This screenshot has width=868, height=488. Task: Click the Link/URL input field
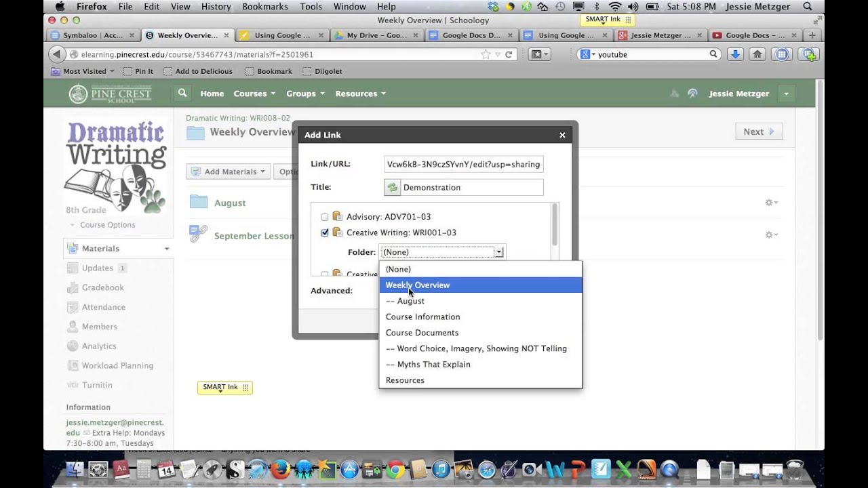(x=463, y=164)
